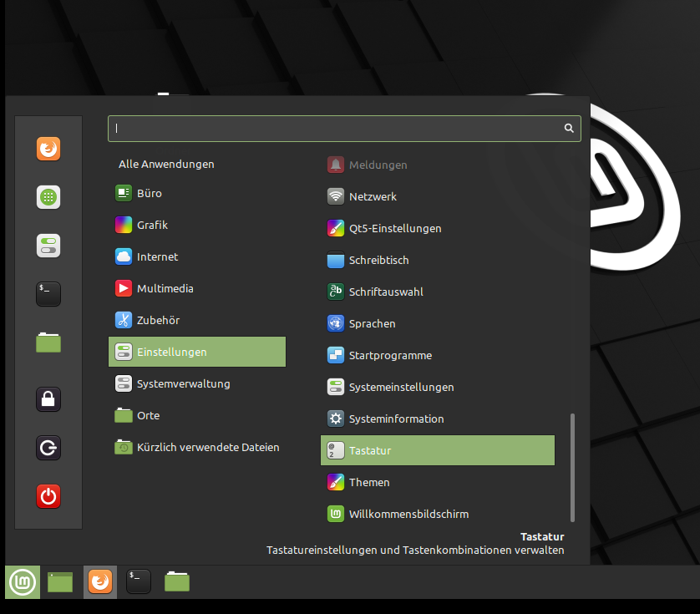
Task: Lock the screen with the padlock icon
Action: click(48, 399)
